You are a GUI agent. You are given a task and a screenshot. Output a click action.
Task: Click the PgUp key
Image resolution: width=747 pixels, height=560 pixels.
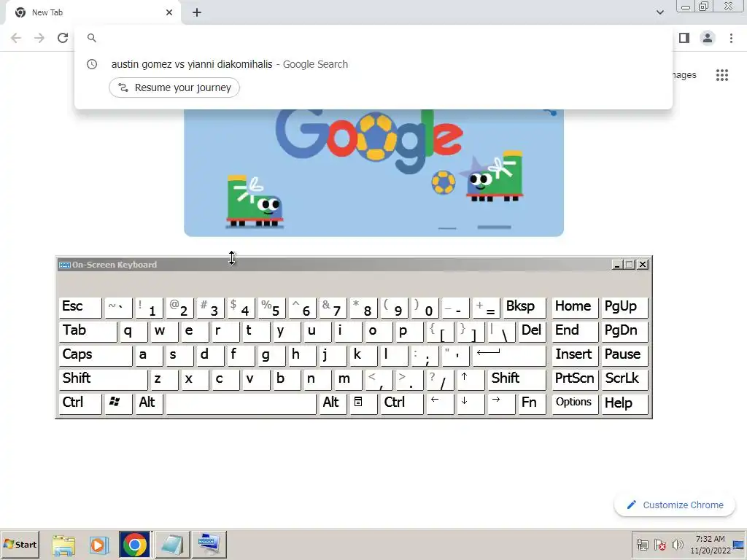click(624, 307)
